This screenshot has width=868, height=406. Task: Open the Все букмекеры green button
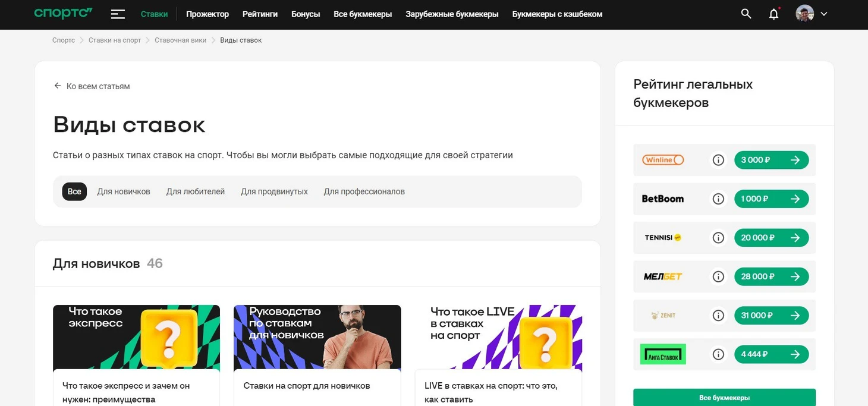[x=724, y=397]
